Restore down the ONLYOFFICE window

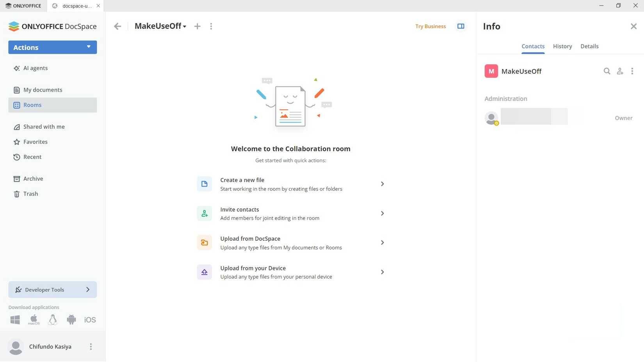(619, 6)
